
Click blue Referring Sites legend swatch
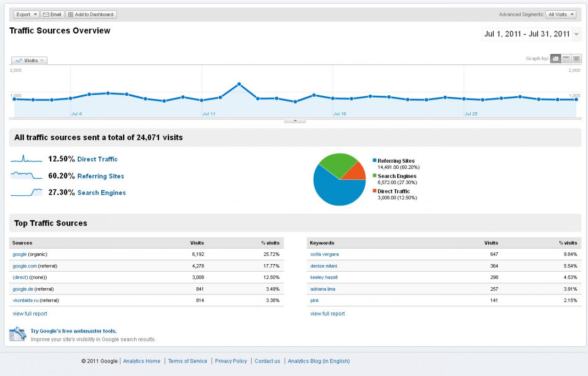pyautogui.click(x=375, y=161)
